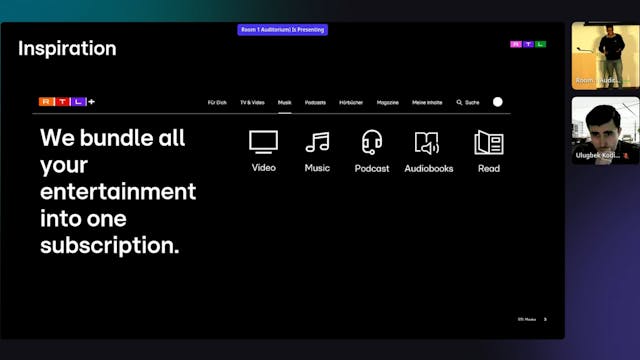This screenshot has height=360, width=640.
Task: Click the 'Music' label text
Action: (317, 168)
